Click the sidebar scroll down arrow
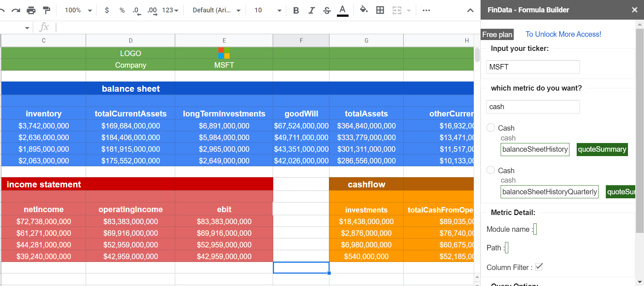The width and height of the screenshot is (644, 286). (640, 282)
